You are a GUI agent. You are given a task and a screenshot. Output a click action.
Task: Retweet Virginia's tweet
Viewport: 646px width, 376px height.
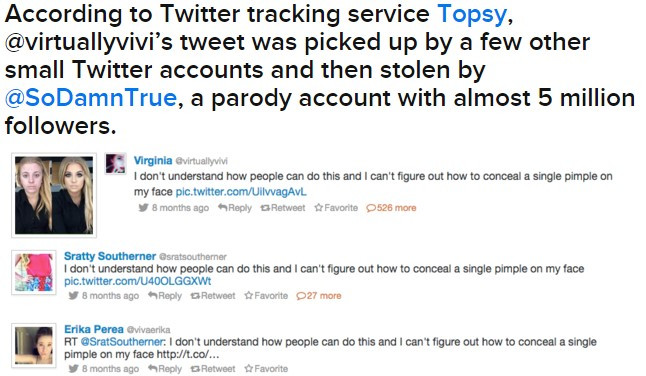click(x=283, y=208)
